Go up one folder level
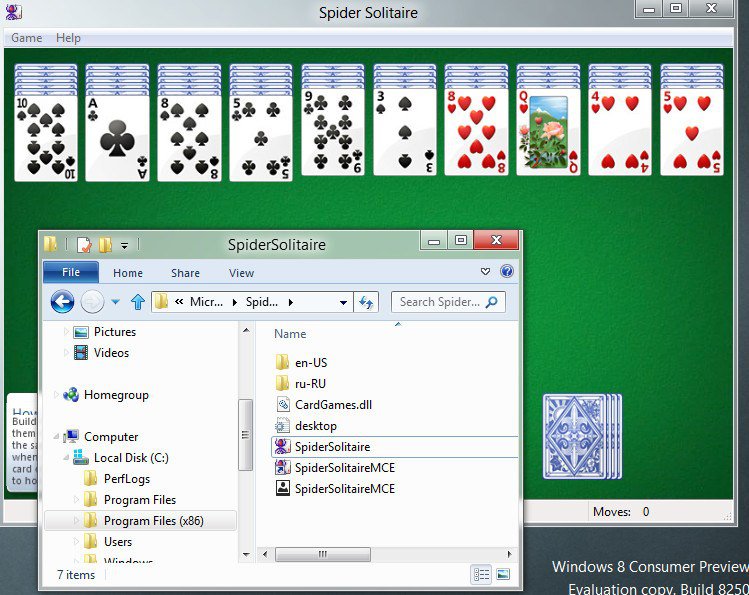Viewport: 749px width, 595px height. [x=138, y=302]
